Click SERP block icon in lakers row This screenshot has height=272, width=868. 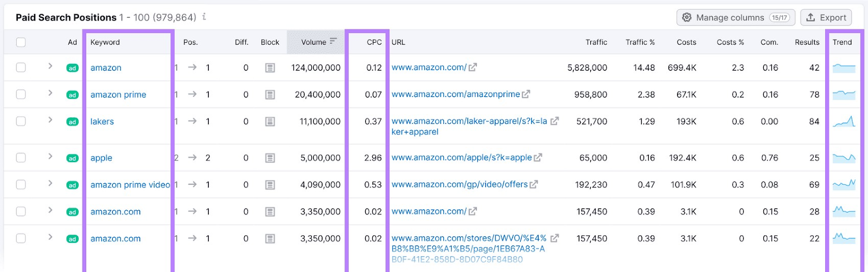pos(270,122)
